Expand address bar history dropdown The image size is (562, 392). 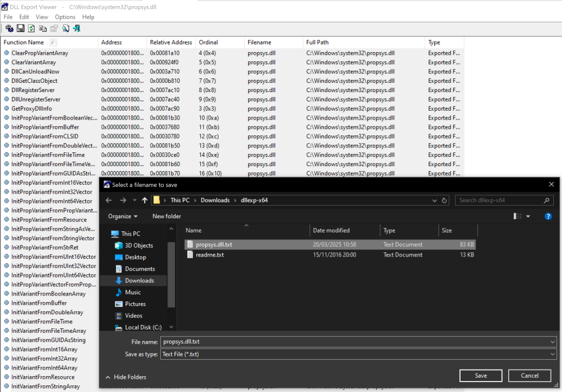tap(435, 201)
